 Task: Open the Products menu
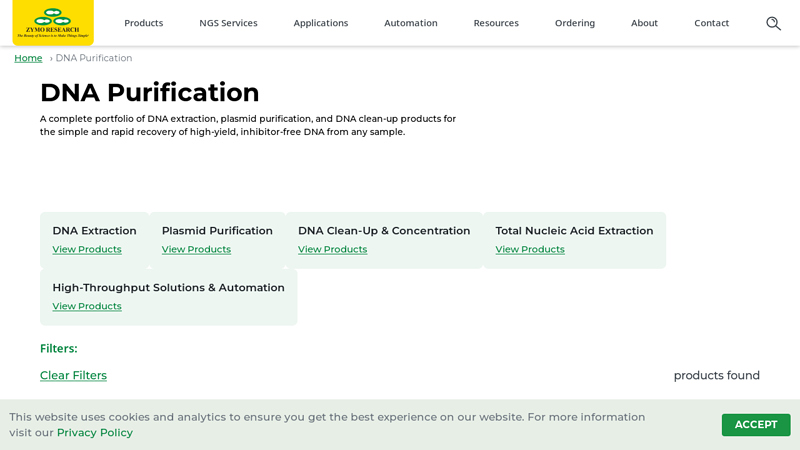tap(143, 23)
